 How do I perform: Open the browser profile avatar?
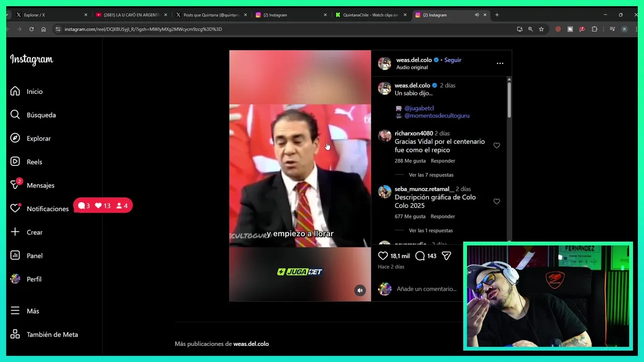[x=624, y=29]
